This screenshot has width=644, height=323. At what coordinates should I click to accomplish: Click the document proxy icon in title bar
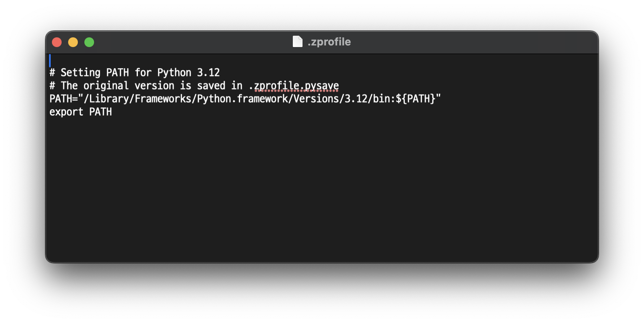(297, 42)
